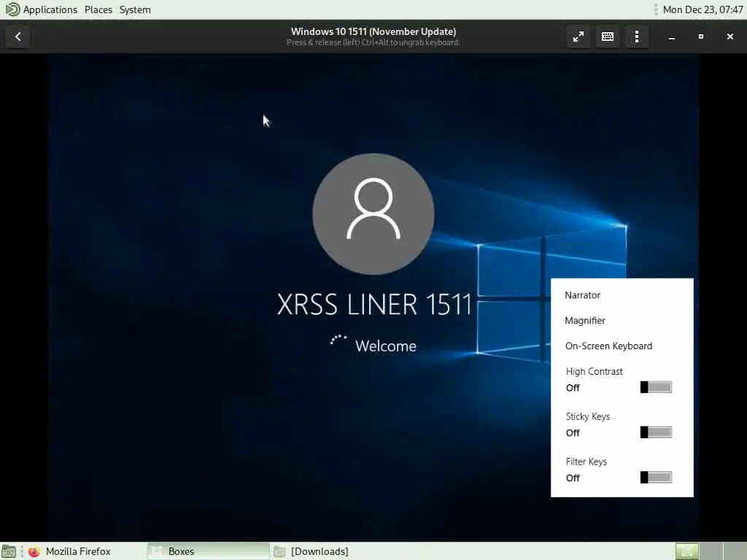Minimize the Boxes window
The height and width of the screenshot is (560, 747).
coord(672,36)
